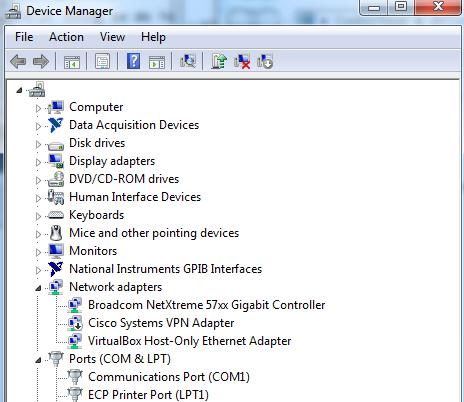
Task: Toggle the console tree pane icon
Action: tap(72, 62)
